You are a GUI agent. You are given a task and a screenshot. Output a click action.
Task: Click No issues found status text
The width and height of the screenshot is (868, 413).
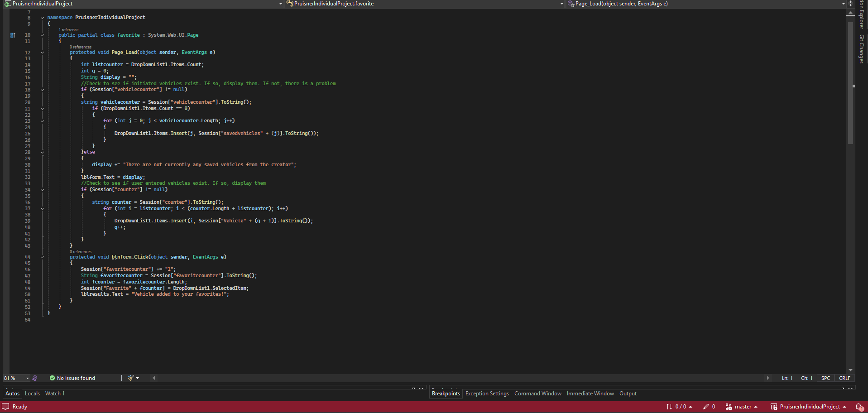[76, 378]
